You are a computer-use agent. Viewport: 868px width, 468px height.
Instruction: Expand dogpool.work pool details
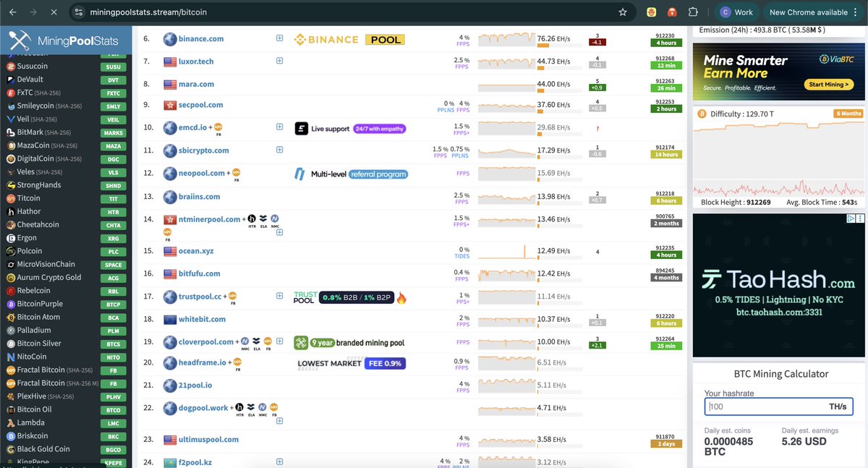point(279,421)
